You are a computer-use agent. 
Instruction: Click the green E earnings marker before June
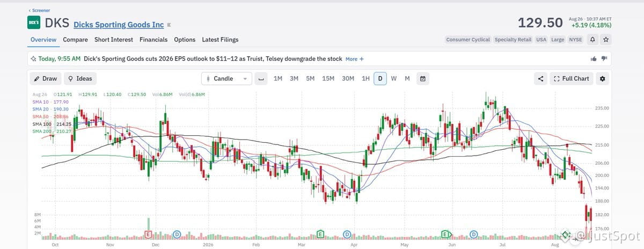click(x=445, y=234)
